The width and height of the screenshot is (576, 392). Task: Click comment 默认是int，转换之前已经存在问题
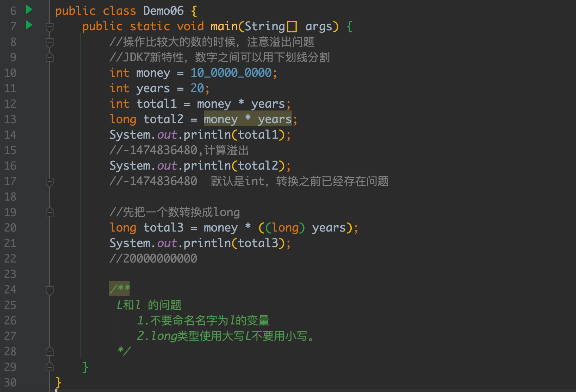click(x=300, y=181)
